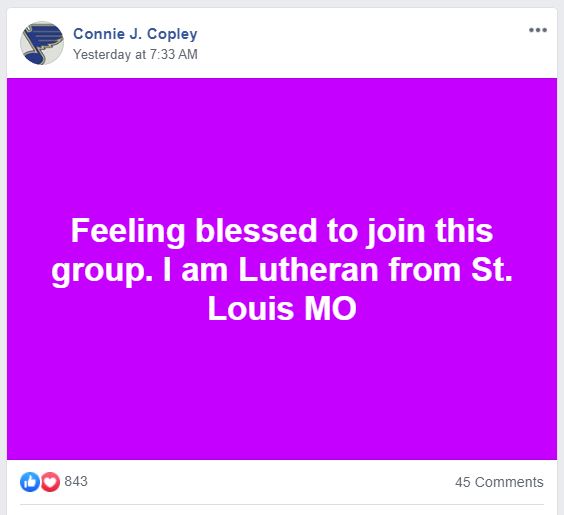This screenshot has width=564, height=515.
Task: Open the three-dot post options menu
Action: click(x=538, y=30)
